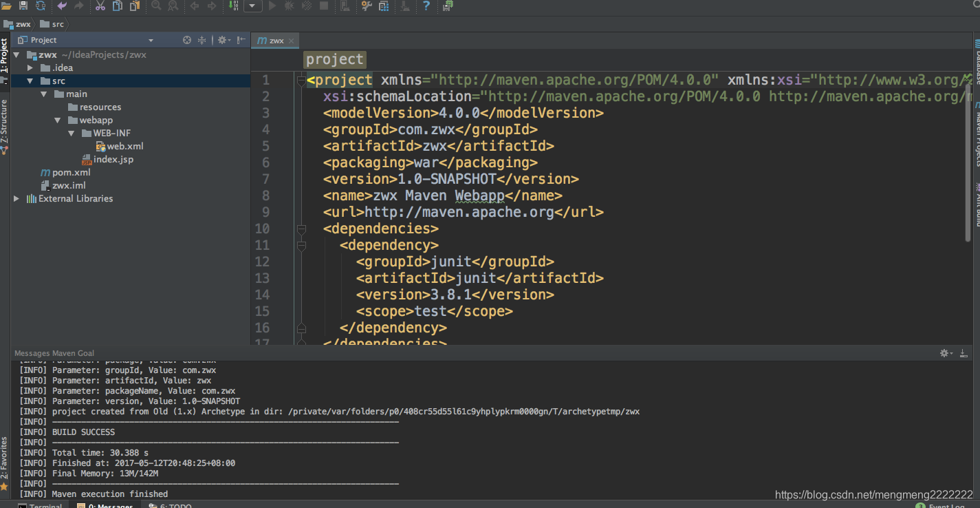The width and height of the screenshot is (980, 508).
Task: Open the Project Structure icon
Action: click(x=384, y=6)
